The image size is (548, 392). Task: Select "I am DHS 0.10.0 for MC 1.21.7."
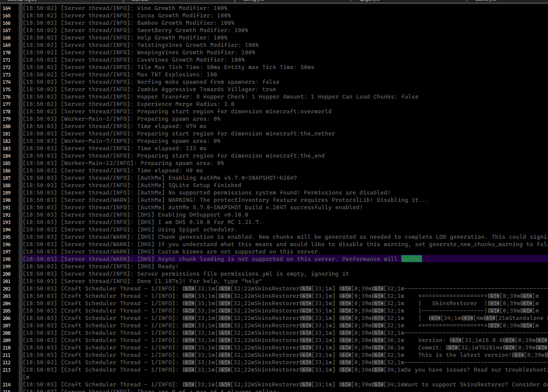pyautogui.click(x=210, y=222)
